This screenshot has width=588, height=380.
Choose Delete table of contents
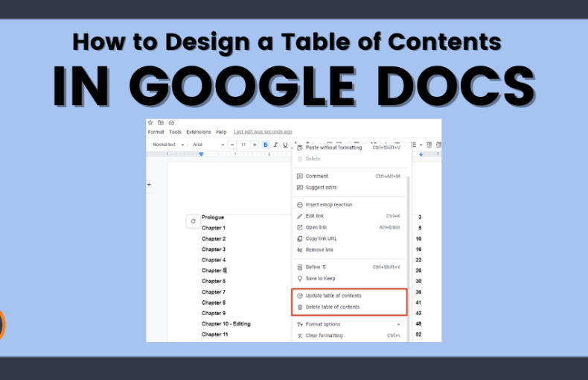coord(333,307)
